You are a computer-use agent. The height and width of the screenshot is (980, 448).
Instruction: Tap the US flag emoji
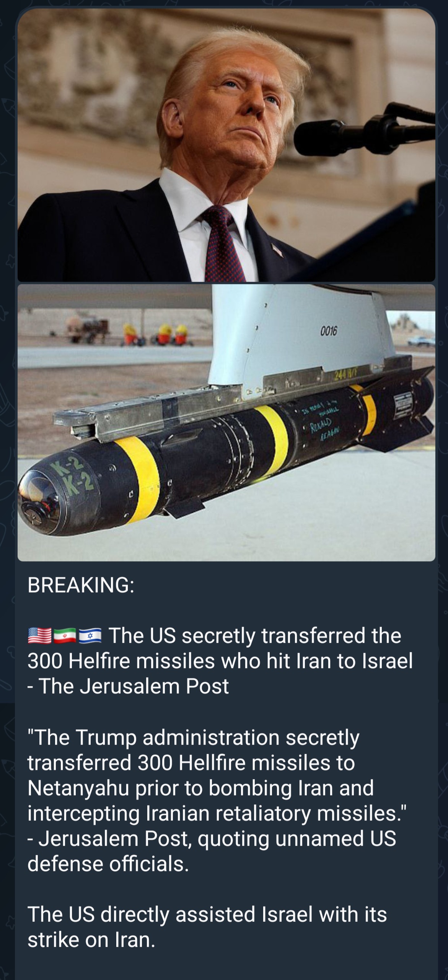(x=39, y=636)
